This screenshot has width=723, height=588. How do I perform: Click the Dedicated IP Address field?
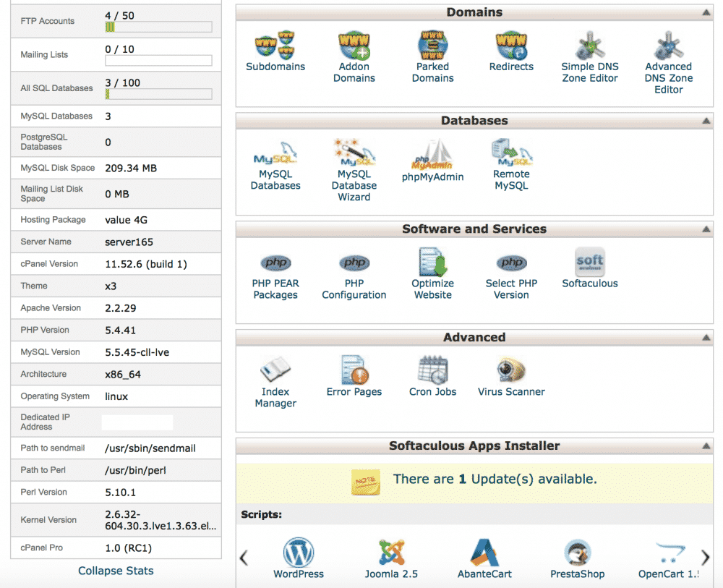(137, 422)
